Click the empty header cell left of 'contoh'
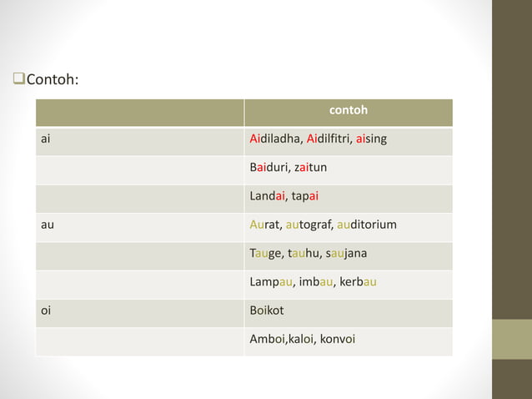This screenshot has height=399, width=532. 139,111
